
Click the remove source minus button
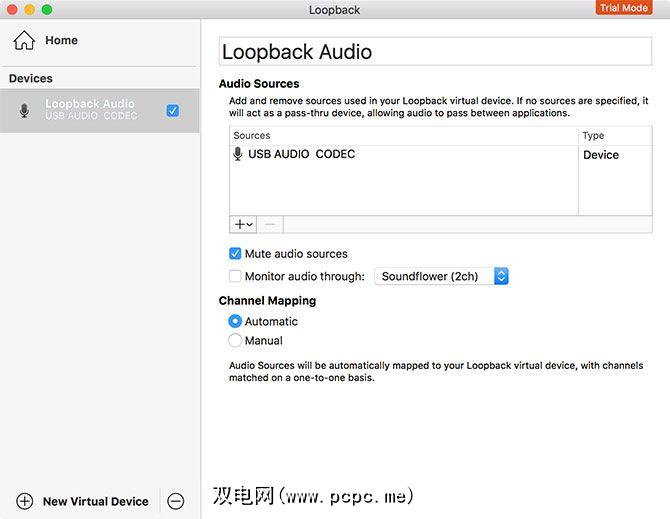click(x=270, y=225)
